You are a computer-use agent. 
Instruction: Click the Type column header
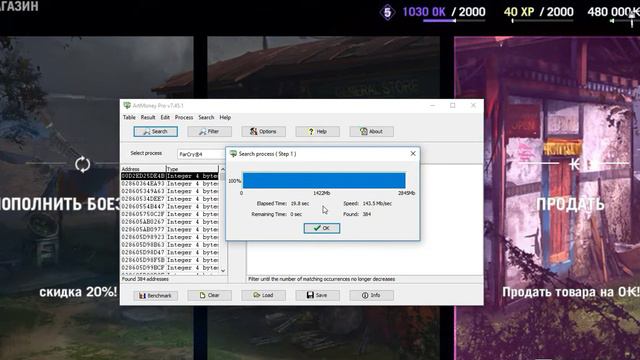pos(192,169)
